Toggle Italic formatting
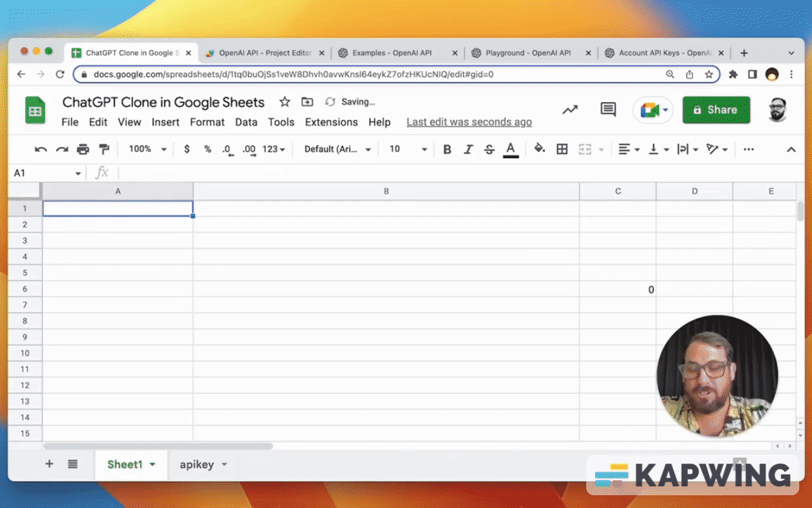 468,149
